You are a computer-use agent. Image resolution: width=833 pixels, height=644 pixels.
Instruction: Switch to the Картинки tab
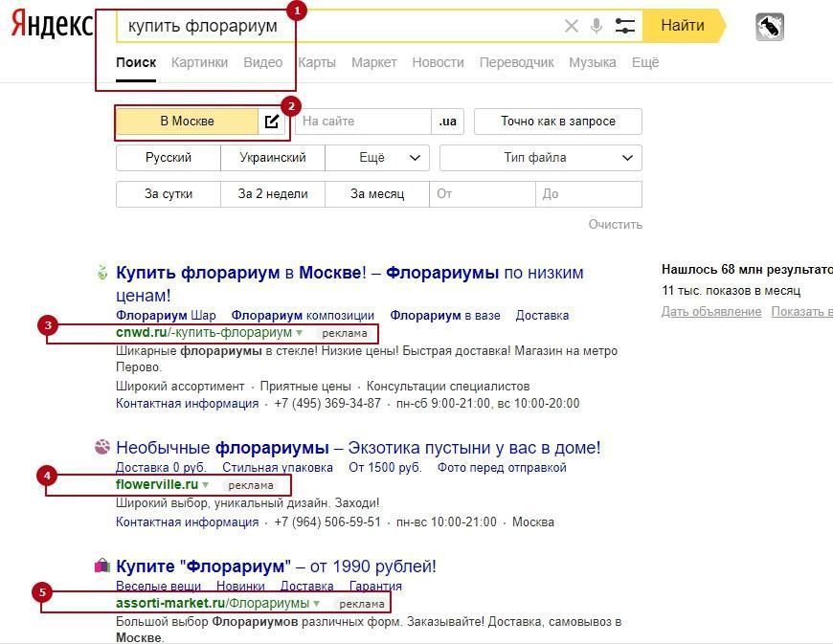click(x=199, y=62)
